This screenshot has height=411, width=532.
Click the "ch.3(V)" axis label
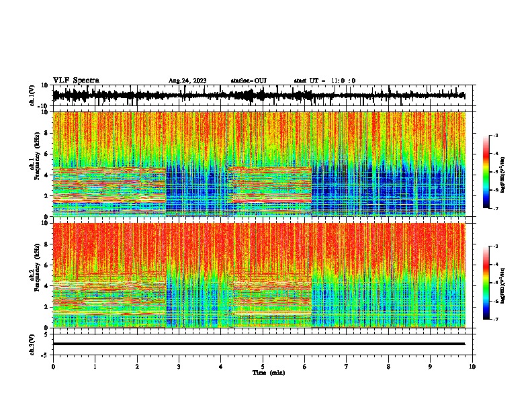click(32, 345)
